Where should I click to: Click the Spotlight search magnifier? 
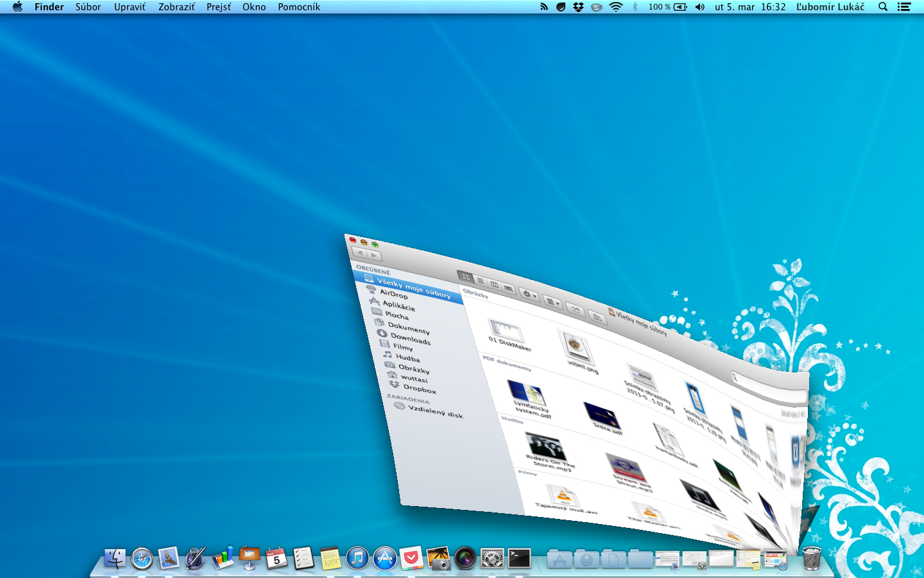(883, 7)
